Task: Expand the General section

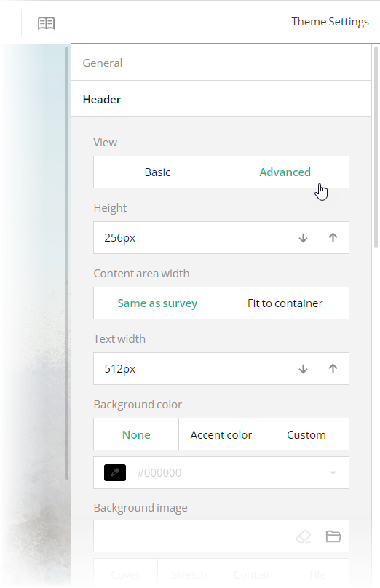Action: (221, 63)
